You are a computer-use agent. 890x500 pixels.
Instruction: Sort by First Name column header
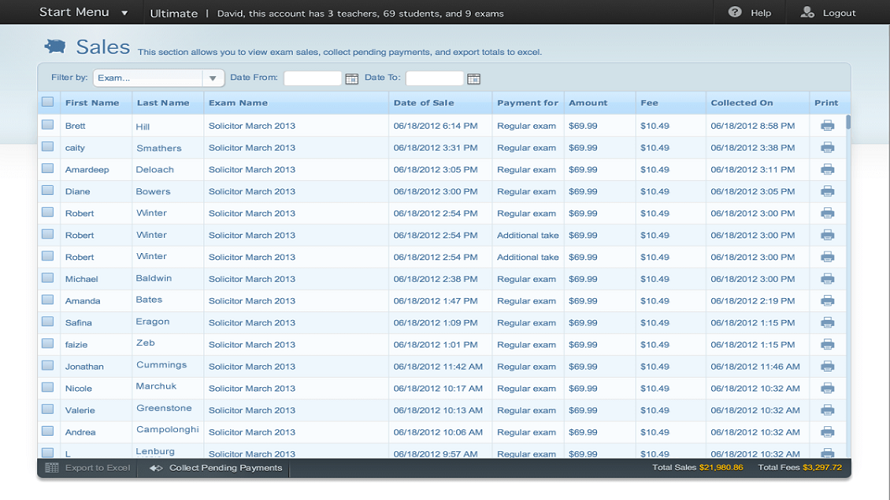pyautogui.click(x=92, y=103)
